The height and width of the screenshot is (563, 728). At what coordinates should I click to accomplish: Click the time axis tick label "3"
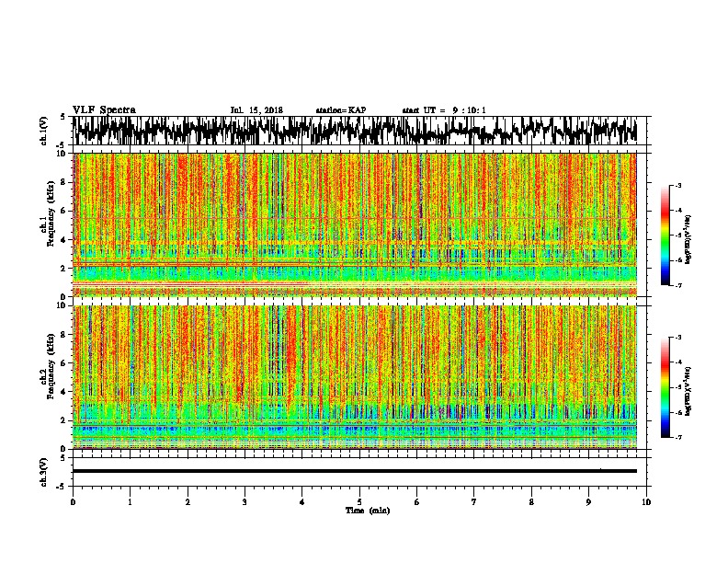245,502
